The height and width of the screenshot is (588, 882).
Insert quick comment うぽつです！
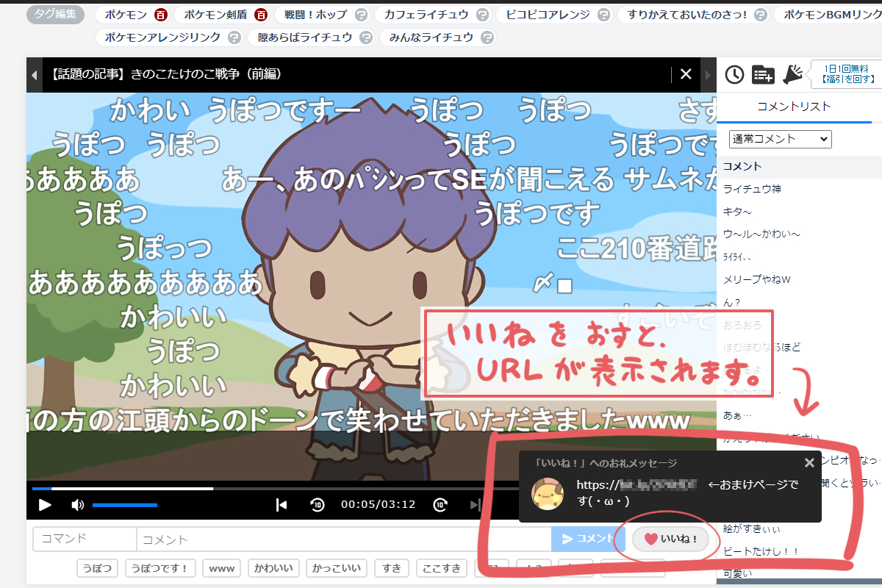[x=161, y=568]
